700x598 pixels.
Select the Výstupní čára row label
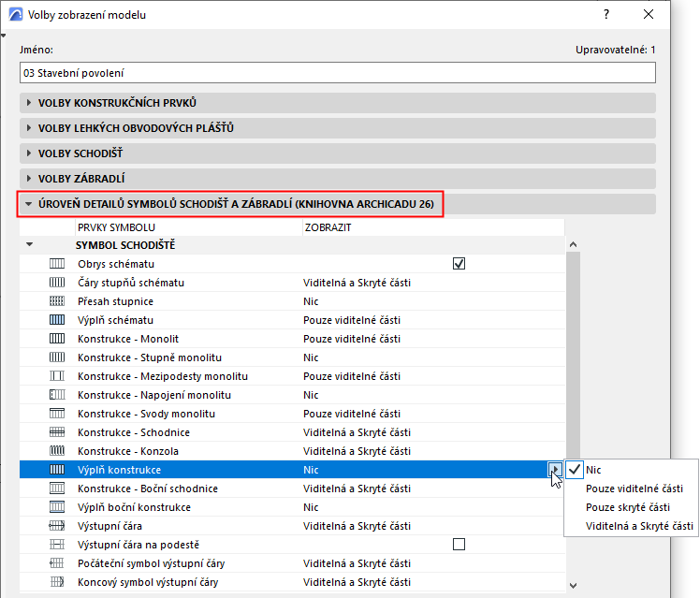(109, 526)
